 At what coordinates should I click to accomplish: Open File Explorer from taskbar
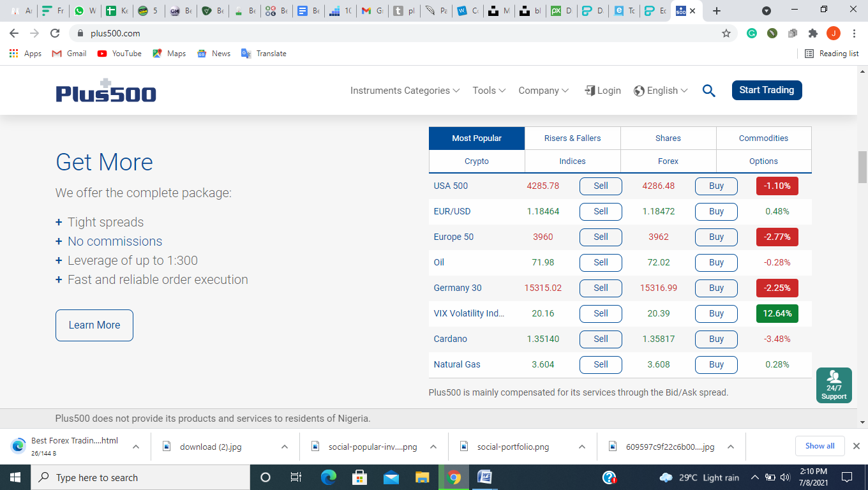(423, 477)
